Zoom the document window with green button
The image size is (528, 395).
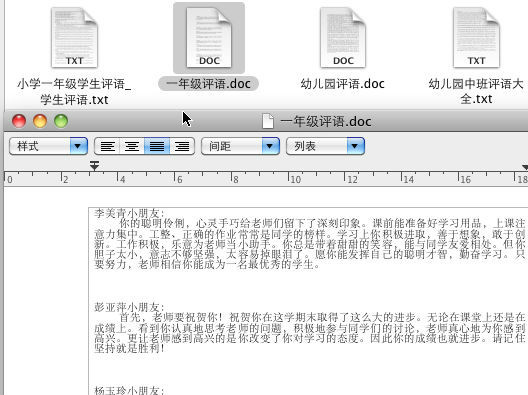point(61,121)
